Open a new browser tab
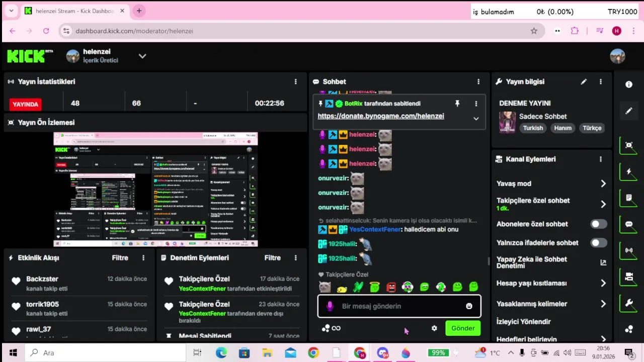Image resolution: width=644 pixels, height=362 pixels. click(x=139, y=11)
